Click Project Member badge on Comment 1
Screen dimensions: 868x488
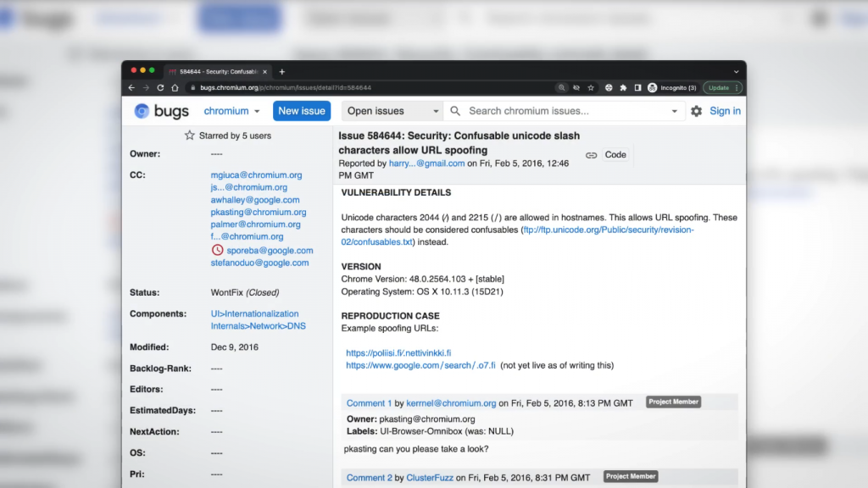(673, 402)
